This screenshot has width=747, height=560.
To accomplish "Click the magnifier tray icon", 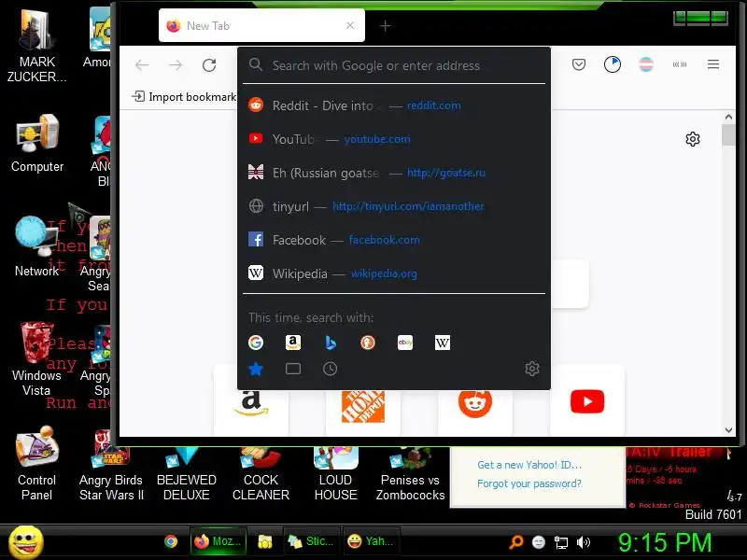I will 516,542.
